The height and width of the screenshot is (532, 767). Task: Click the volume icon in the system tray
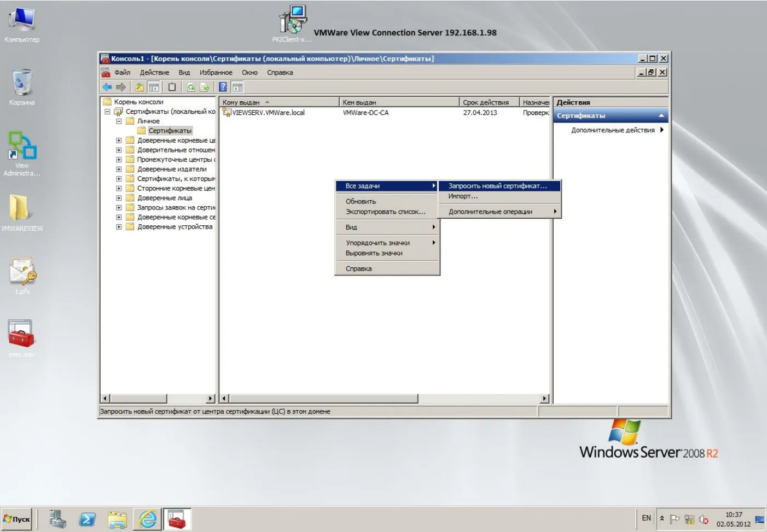tap(704, 519)
